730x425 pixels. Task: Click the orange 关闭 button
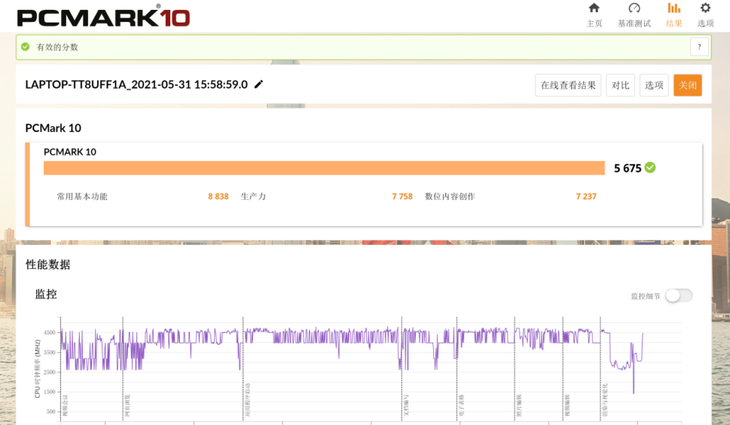(x=687, y=85)
